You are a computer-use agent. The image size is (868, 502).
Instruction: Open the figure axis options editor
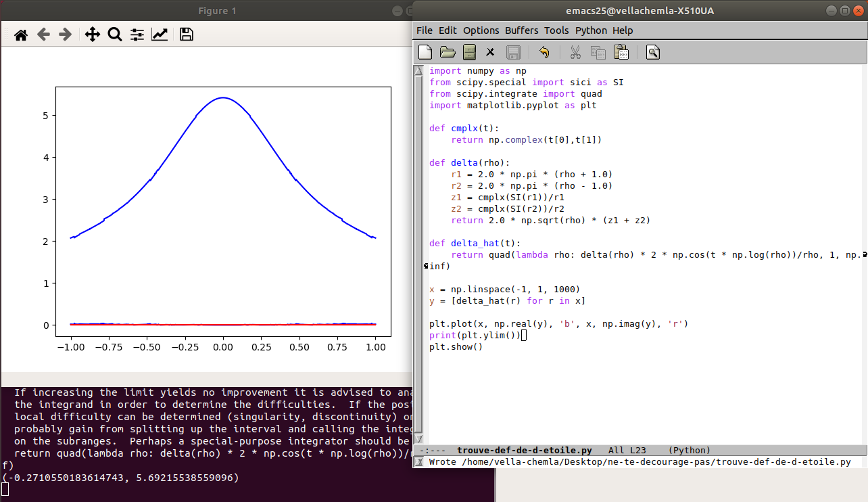point(160,35)
